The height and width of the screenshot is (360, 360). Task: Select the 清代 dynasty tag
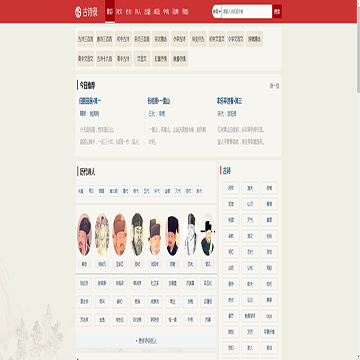tap(199, 191)
